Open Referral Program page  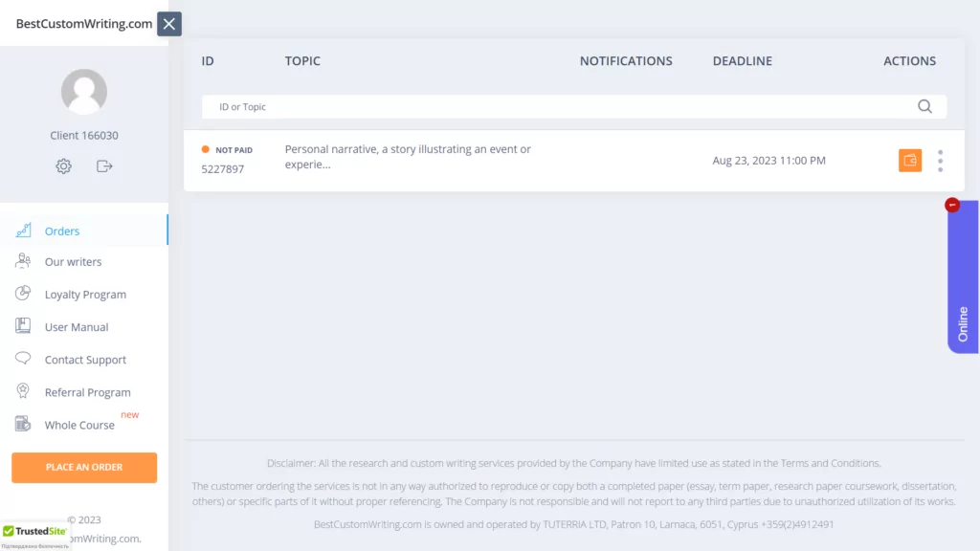87,392
